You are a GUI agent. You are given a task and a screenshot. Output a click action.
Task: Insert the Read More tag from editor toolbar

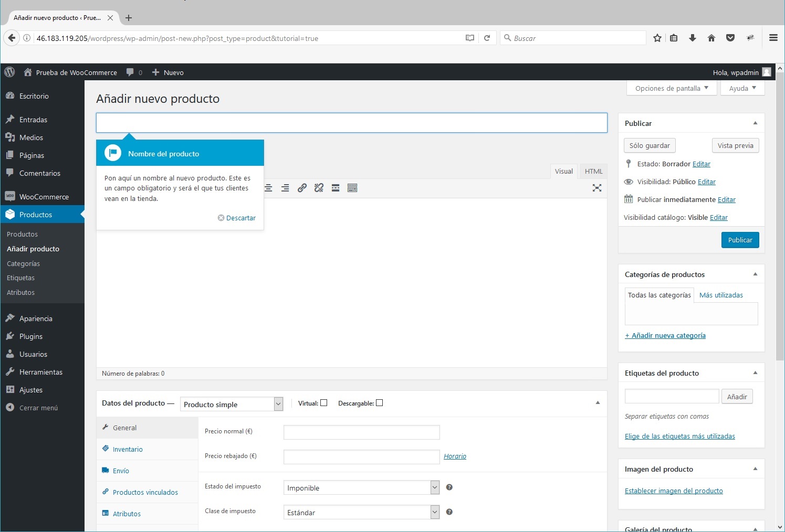tap(336, 188)
